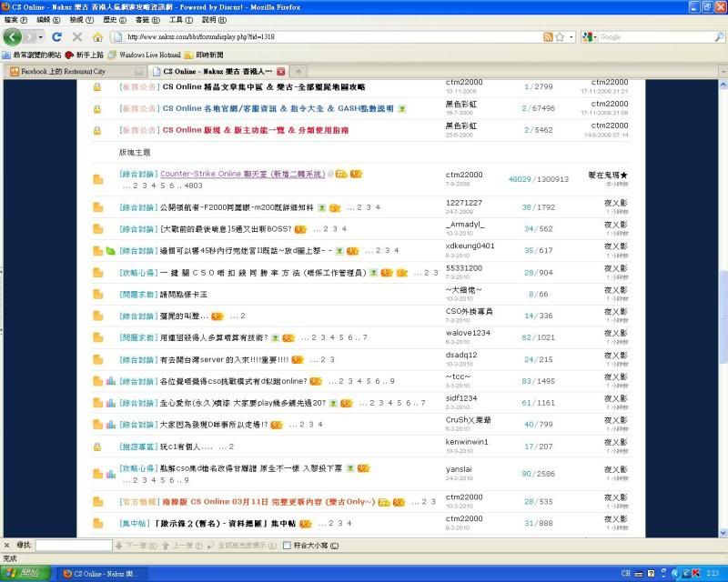The image size is (728, 582).
Task: Reload the current page
Action: coord(56,36)
